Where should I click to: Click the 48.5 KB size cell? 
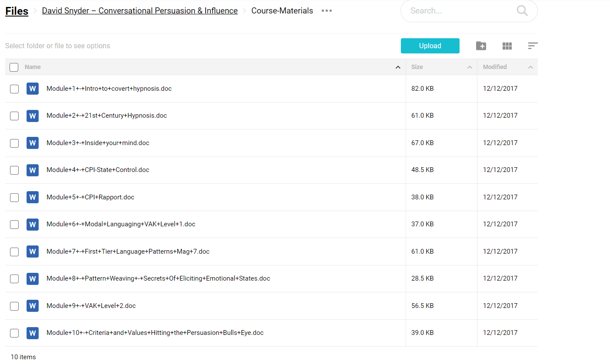(422, 170)
